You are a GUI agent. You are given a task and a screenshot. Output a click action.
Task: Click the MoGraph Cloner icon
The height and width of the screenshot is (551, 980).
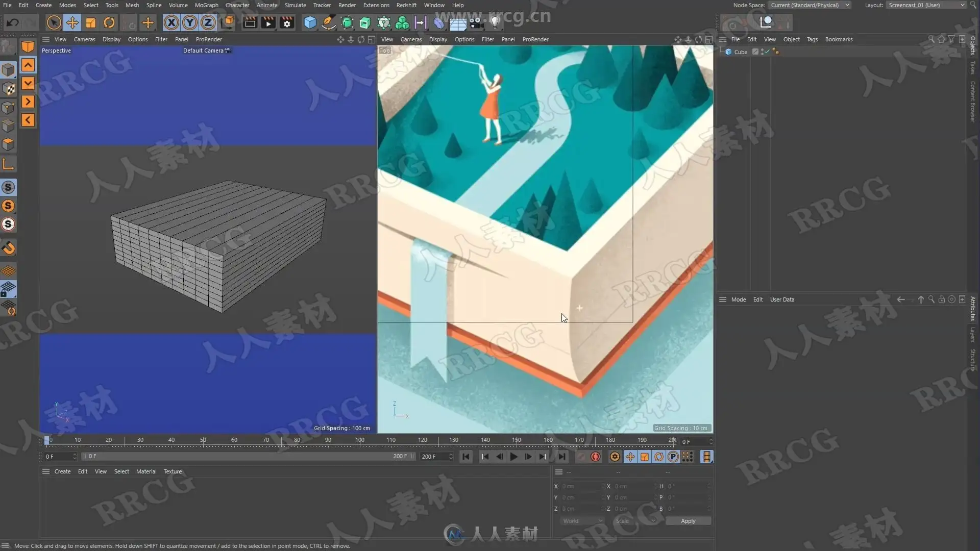click(x=402, y=22)
